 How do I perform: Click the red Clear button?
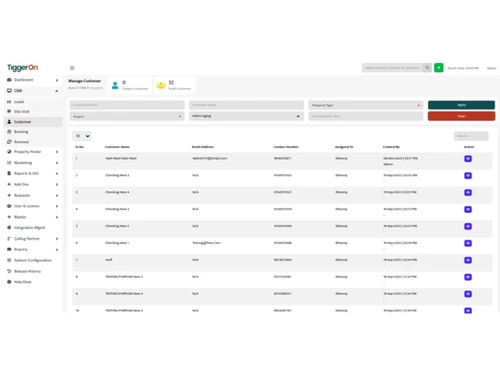[x=461, y=116]
